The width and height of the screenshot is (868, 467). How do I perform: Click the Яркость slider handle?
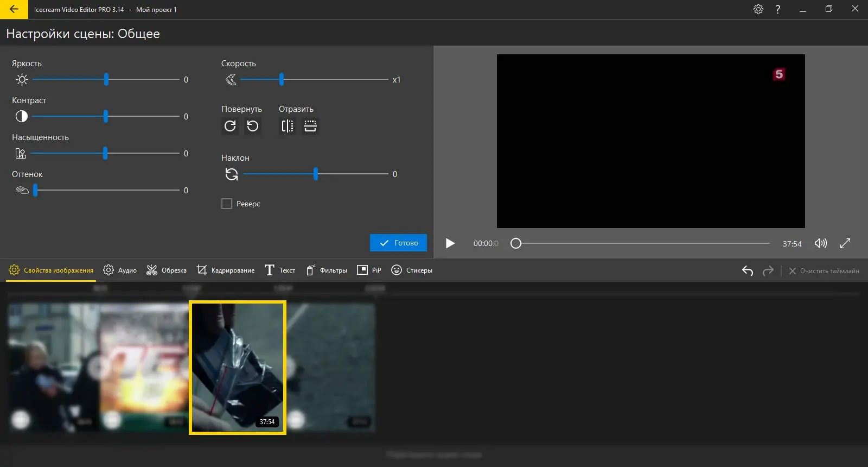(x=106, y=80)
